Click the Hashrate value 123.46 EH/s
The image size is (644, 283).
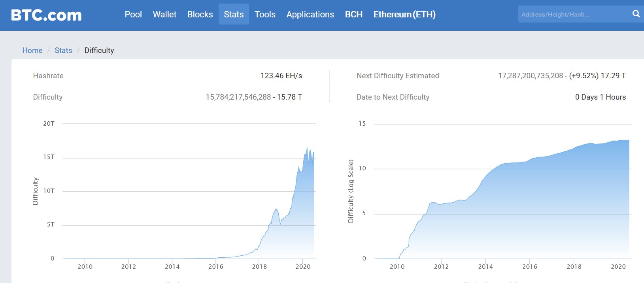281,75
